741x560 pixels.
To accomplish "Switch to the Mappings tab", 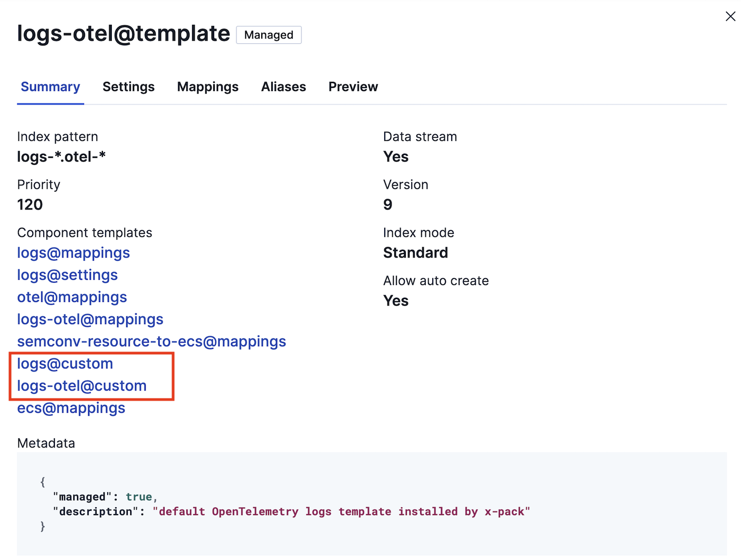I will [207, 87].
